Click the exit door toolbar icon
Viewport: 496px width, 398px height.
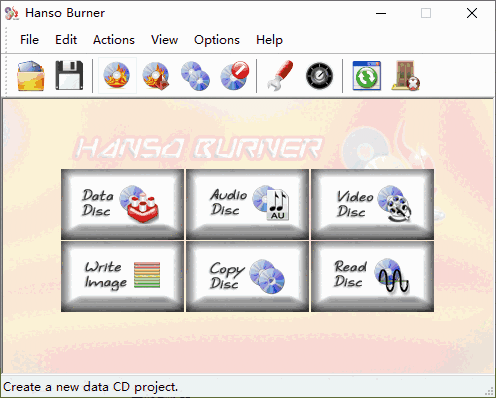pyautogui.click(x=406, y=76)
